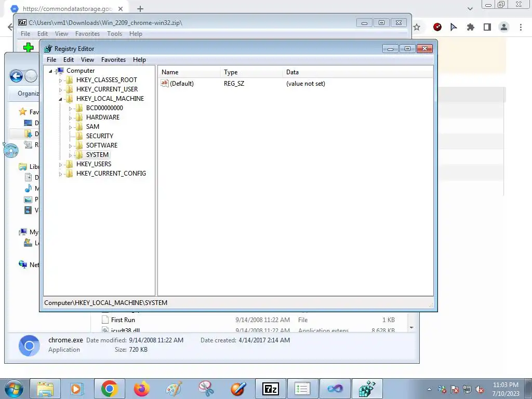The width and height of the screenshot is (532, 399).
Task: Click the REG_SZ type cell
Action: coord(234,84)
